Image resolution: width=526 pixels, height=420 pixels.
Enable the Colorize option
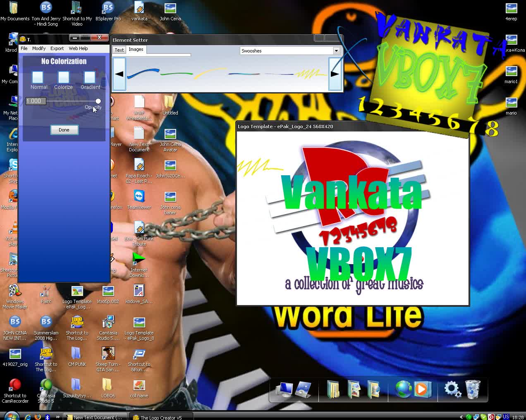point(63,77)
